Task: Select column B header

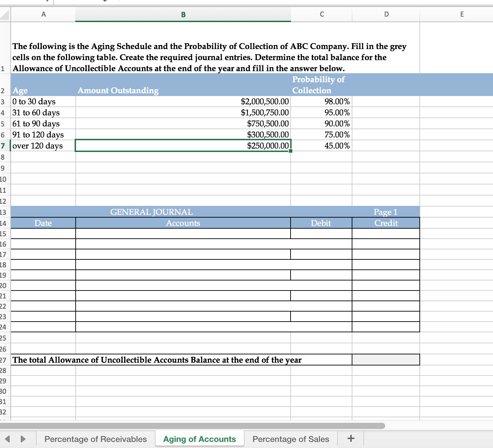Action: pos(183,15)
